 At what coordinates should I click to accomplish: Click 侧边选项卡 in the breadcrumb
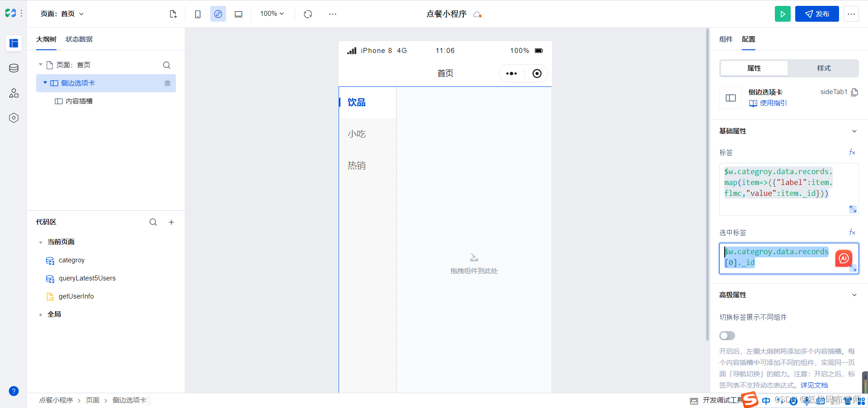point(129,400)
